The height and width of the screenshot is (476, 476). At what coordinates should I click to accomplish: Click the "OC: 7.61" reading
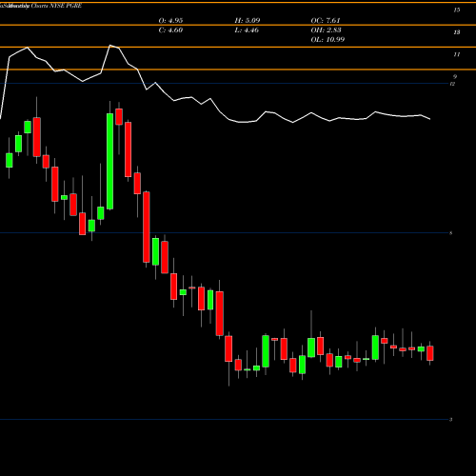(326, 21)
